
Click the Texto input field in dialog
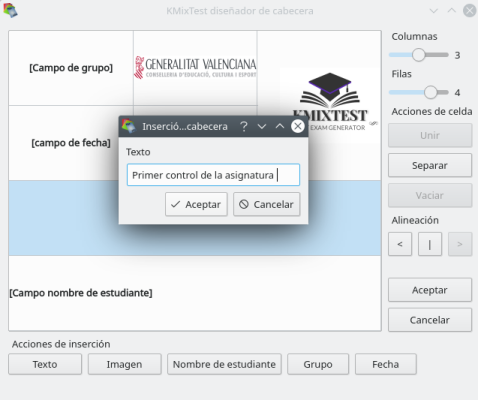coord(213,175)
